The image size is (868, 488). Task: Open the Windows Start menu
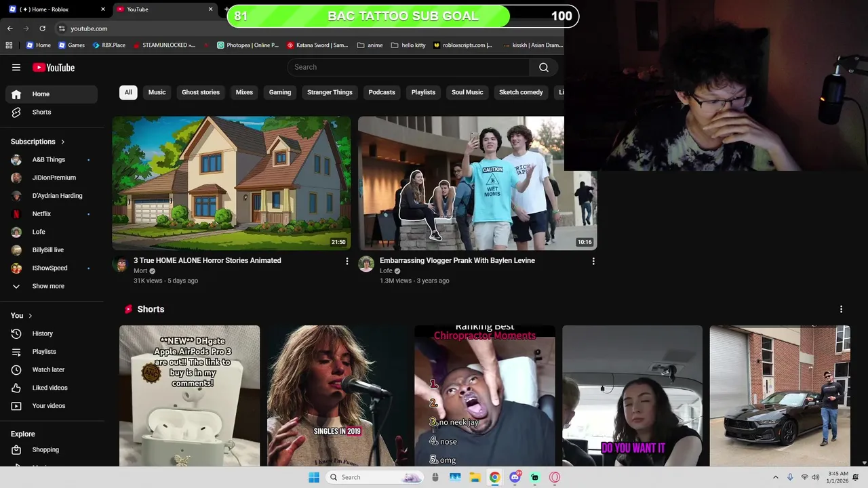314,477
